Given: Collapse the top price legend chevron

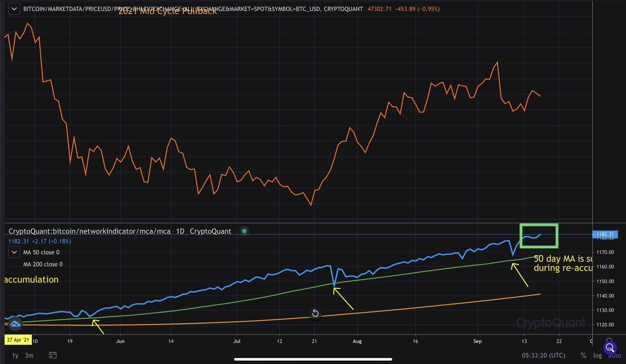Looking at the screenshot, I should 14,9.
